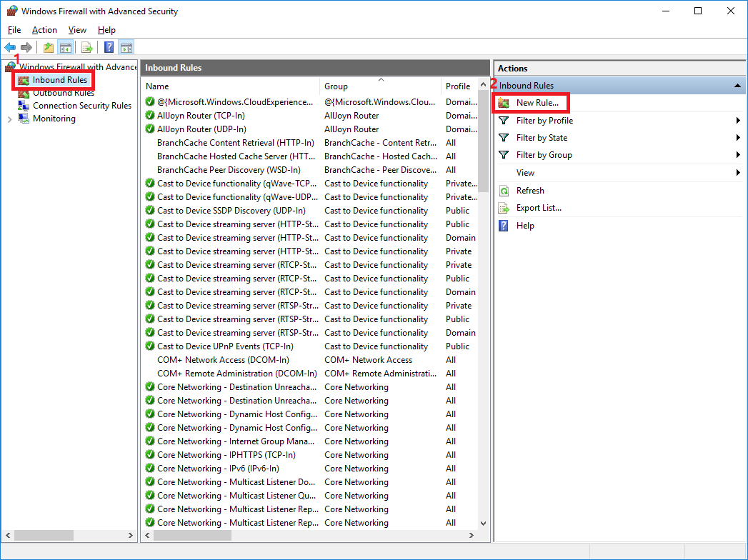Image resolution: width=748 pixels, height=560 pixels.
Task: Click the app icon in the title bar
Action: 12,11
